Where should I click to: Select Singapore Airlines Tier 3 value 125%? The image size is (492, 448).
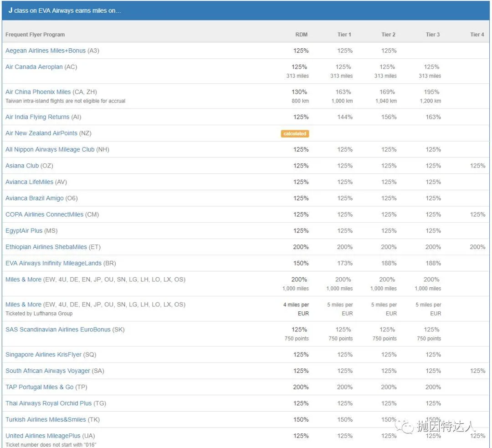click(433, 355)
